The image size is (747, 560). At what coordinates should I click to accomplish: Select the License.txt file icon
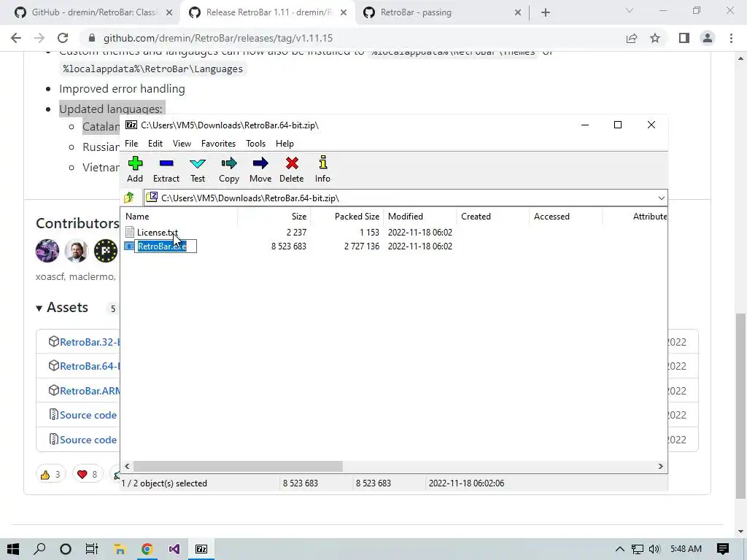(130, 232)
